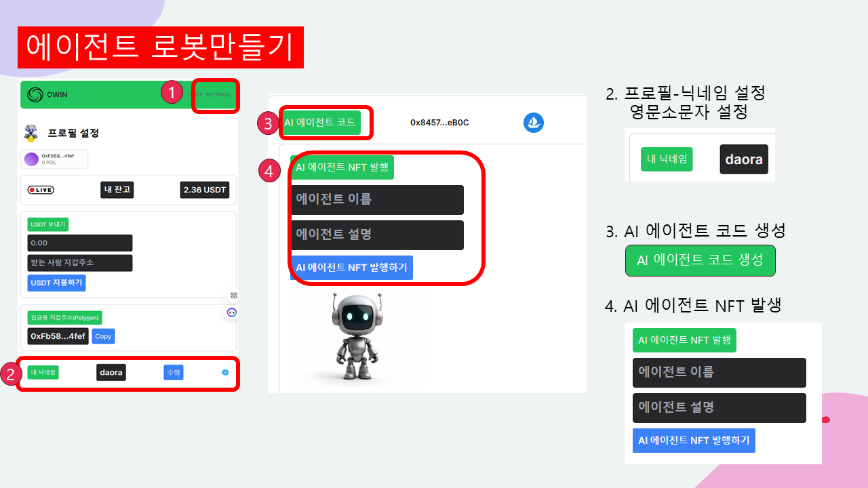868x488 pixels.
Task: Click the 입금용 지갑주소(Polygon) label
Action: (x=64, y=317)
